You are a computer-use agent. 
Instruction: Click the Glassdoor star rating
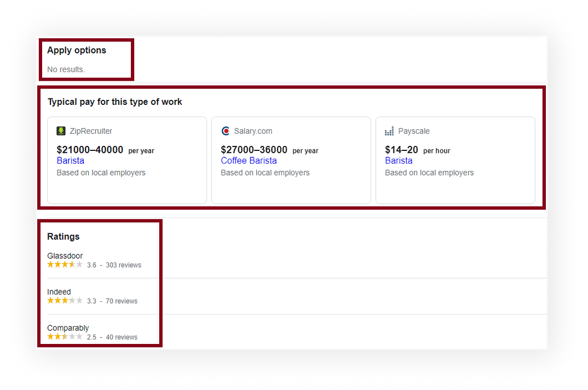[x=64, y=264]
